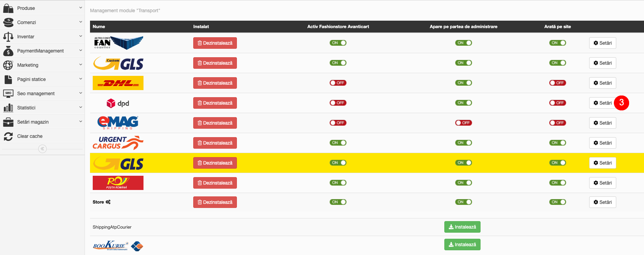The width and height of the screenshot is (644, 255).
Task: Click the GLS logo in highlighted row
Action: [118, 163]
